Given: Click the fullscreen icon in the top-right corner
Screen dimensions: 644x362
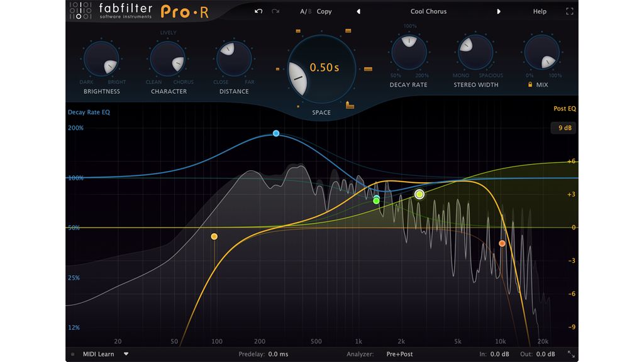Looking at the screenshot, I should (569, 11).
